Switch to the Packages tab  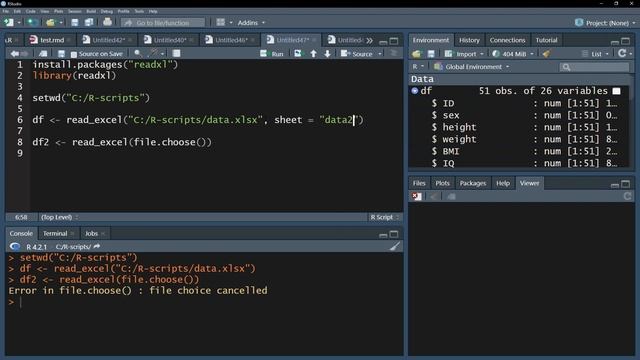(x=473, y=183)
